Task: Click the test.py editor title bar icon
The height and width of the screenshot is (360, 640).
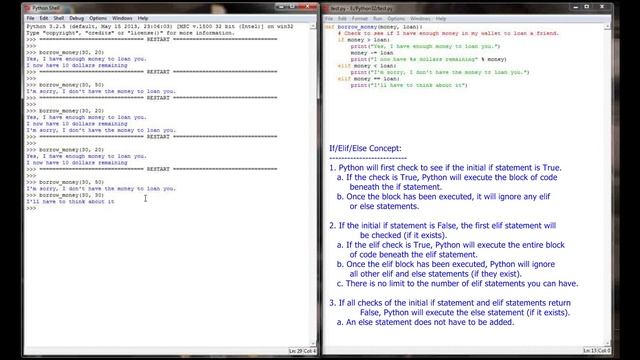Action: (326, 8)
